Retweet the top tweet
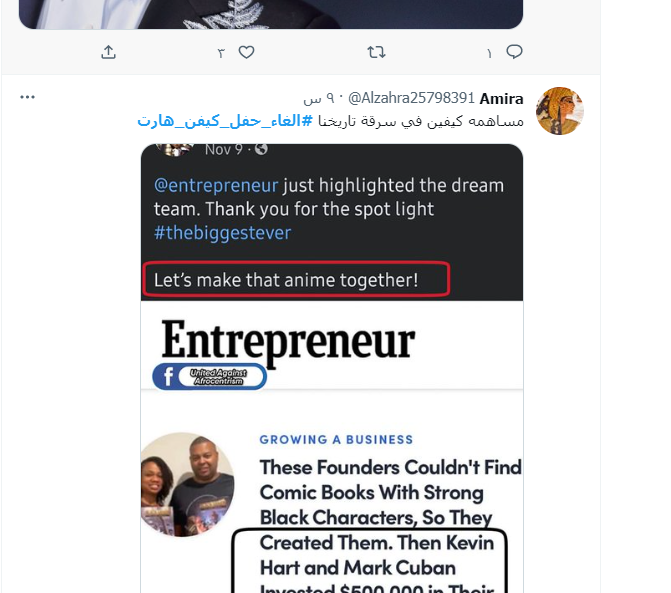The width and height of the screenshot is (671, 593). coord(376,52)
